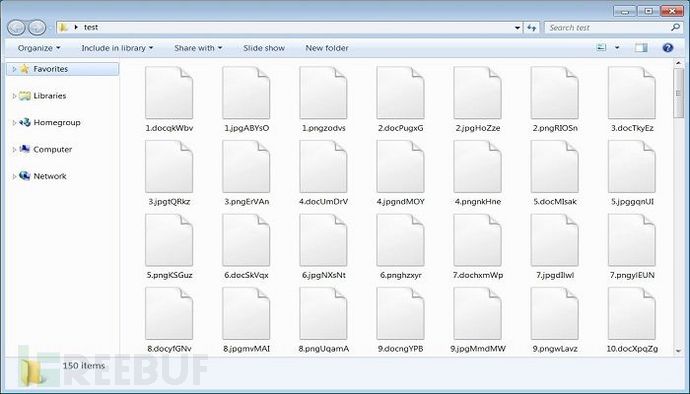The height and width of the screenshot is (394, 690).
Task: Open the view options dropdown arrow
Action: click(x=617, y=48)
